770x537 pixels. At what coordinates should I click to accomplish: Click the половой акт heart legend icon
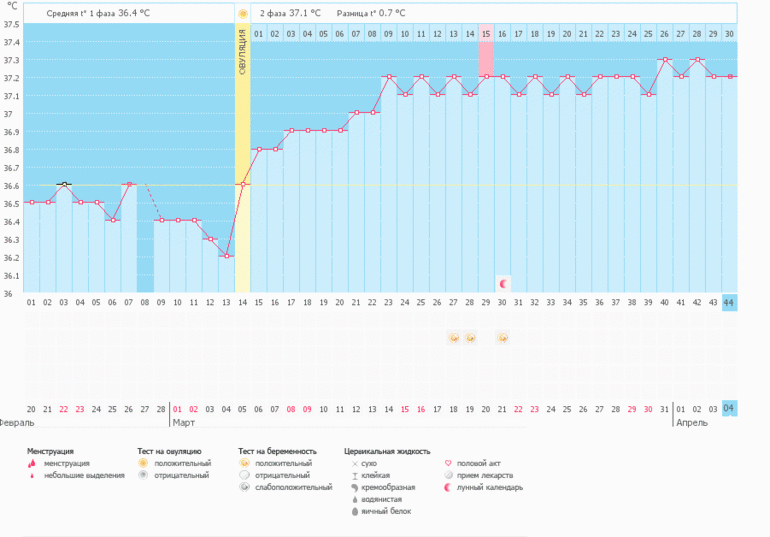click(x=448, y=463)
